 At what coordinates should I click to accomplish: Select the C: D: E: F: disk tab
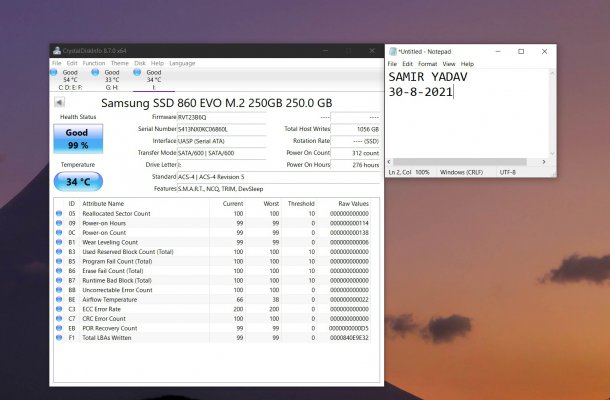[x=70, y=80]
